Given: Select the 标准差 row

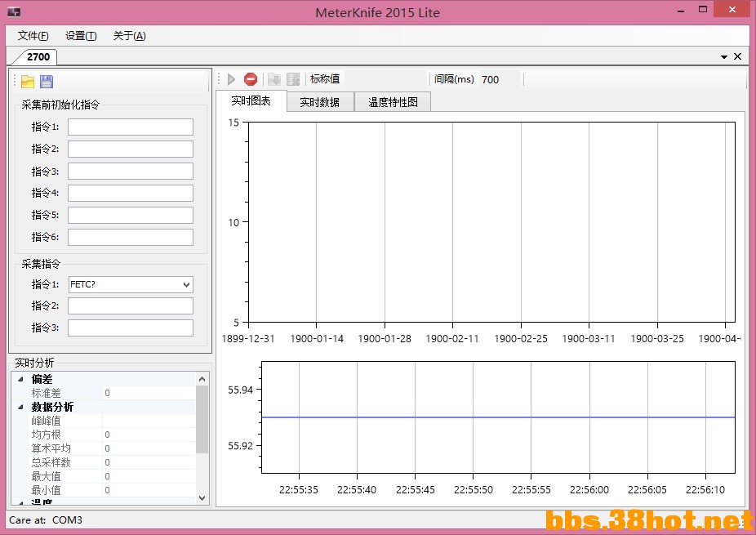Looking at the screenshot, I should (113, 393).
